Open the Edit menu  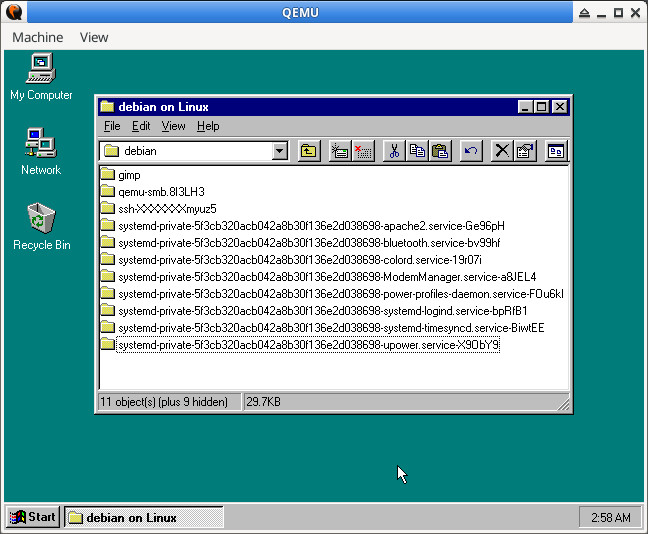coord(141,126)
